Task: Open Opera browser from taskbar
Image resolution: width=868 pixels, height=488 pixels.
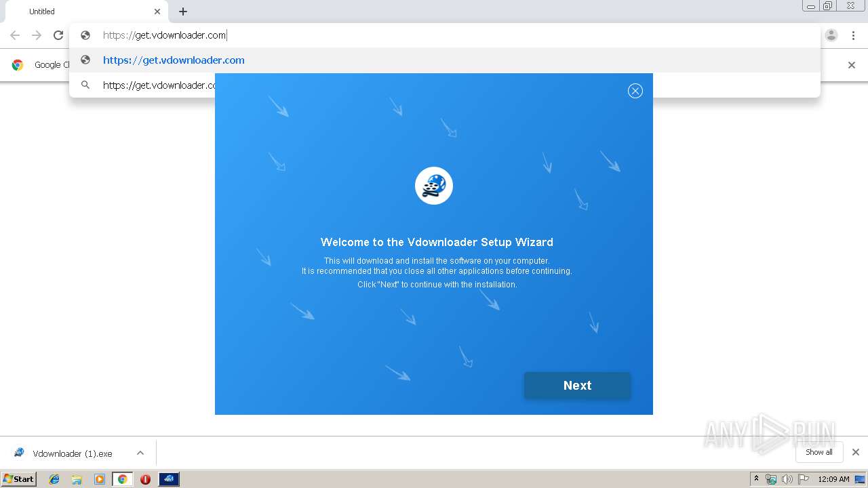Action: coord(145,479)
